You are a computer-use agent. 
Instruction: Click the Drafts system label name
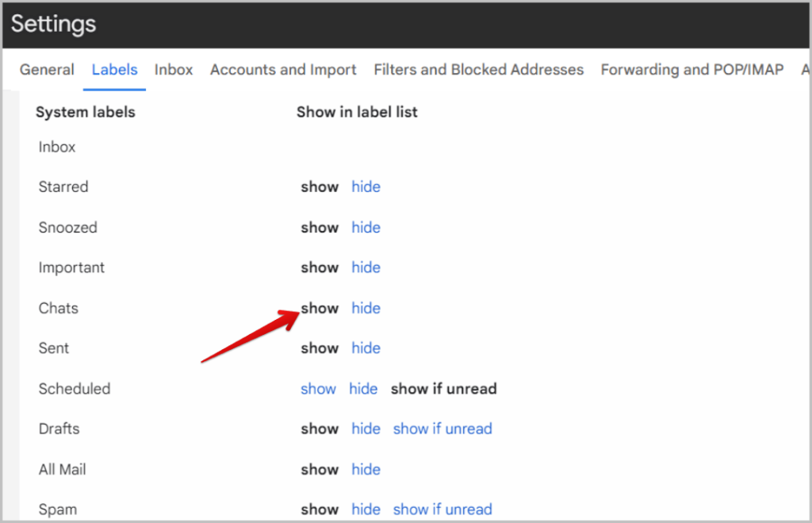pyautogui.click(x=59, y=429)
